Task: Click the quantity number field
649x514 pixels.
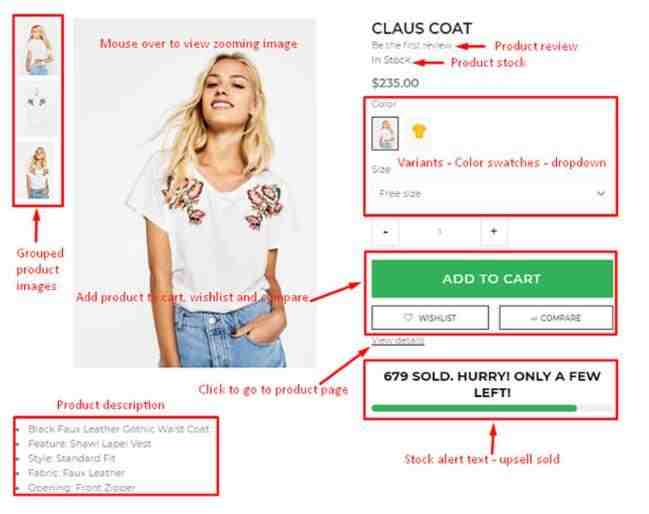Action: pos(440,232)
